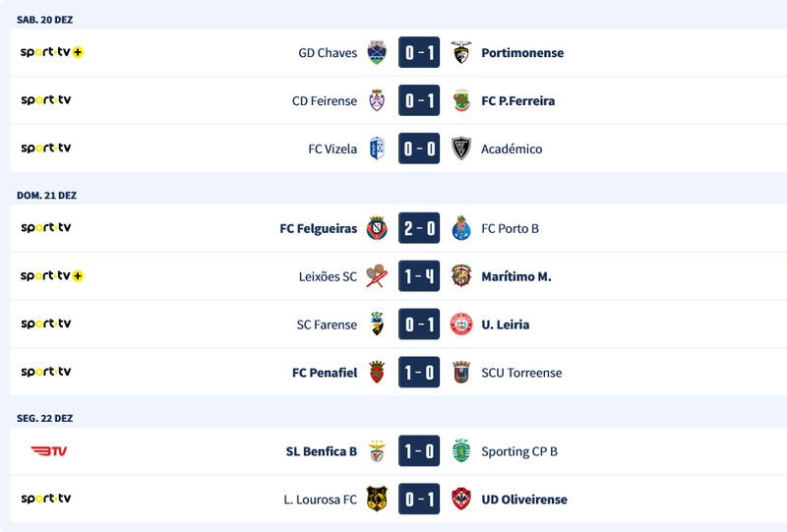The image size is (787, 532).
Task: Click the FC Felgueiras club crest
Action: (x=377, y=229)
